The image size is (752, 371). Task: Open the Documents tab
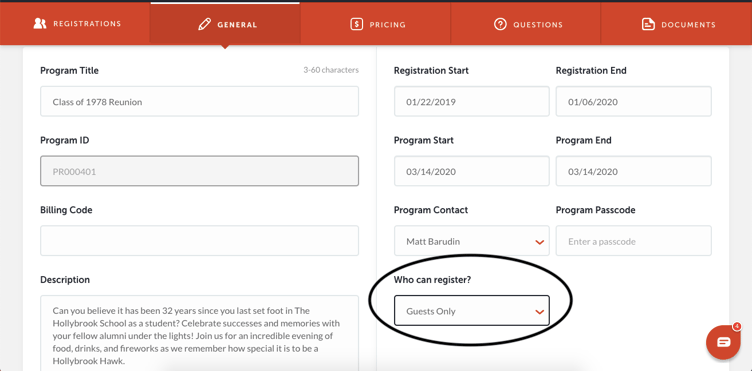coord(676,24)
